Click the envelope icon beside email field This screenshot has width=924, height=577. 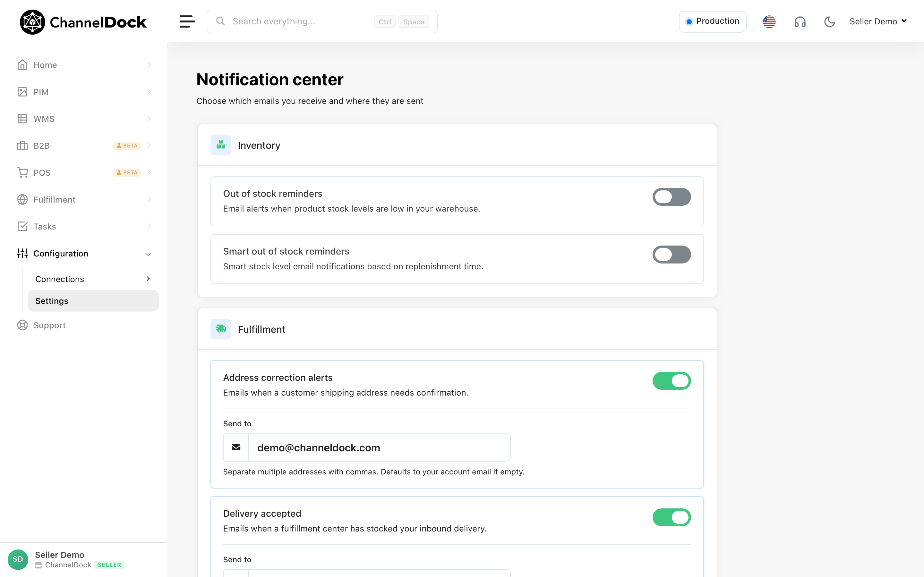[x=236, y=447]
